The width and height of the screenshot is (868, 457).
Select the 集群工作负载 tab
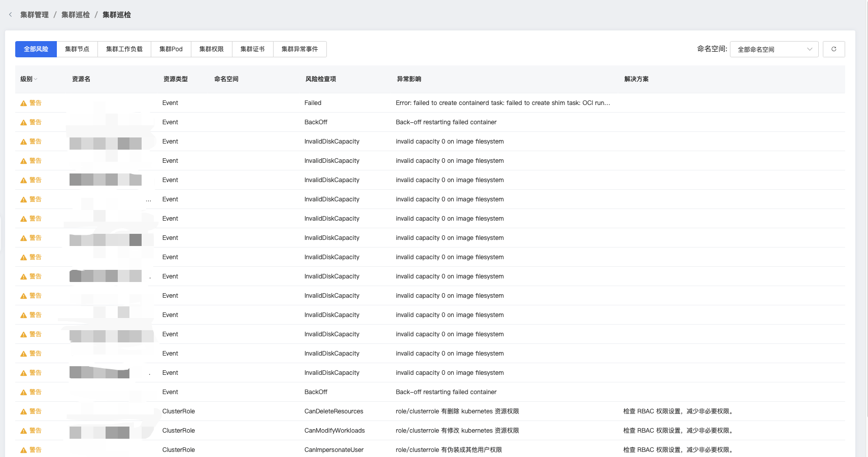click(x=124, y=49)
